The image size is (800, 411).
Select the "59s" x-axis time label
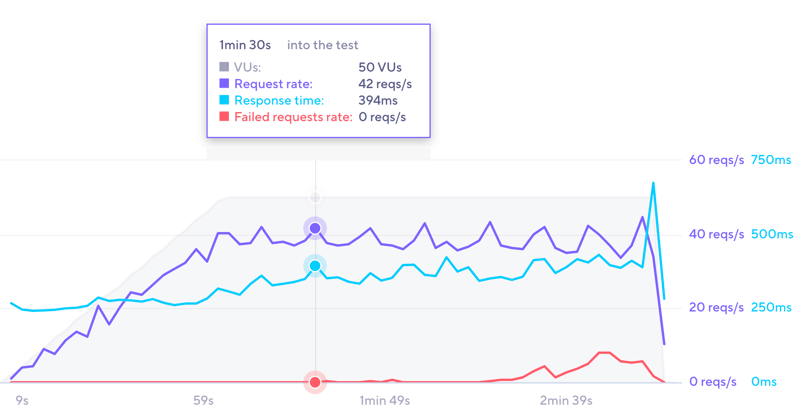pos(203,401)
